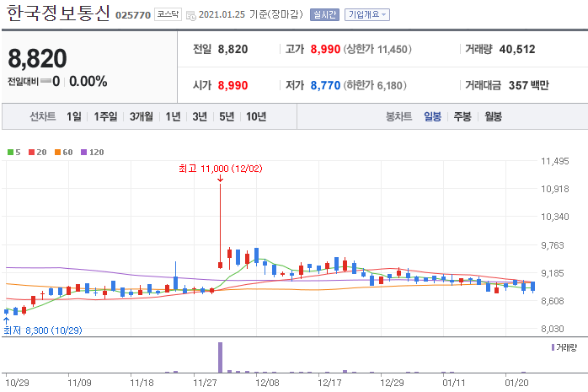Click the purple 120-day moving average swatch
Viewport: 588px width, 392px height.
(83, 152)
